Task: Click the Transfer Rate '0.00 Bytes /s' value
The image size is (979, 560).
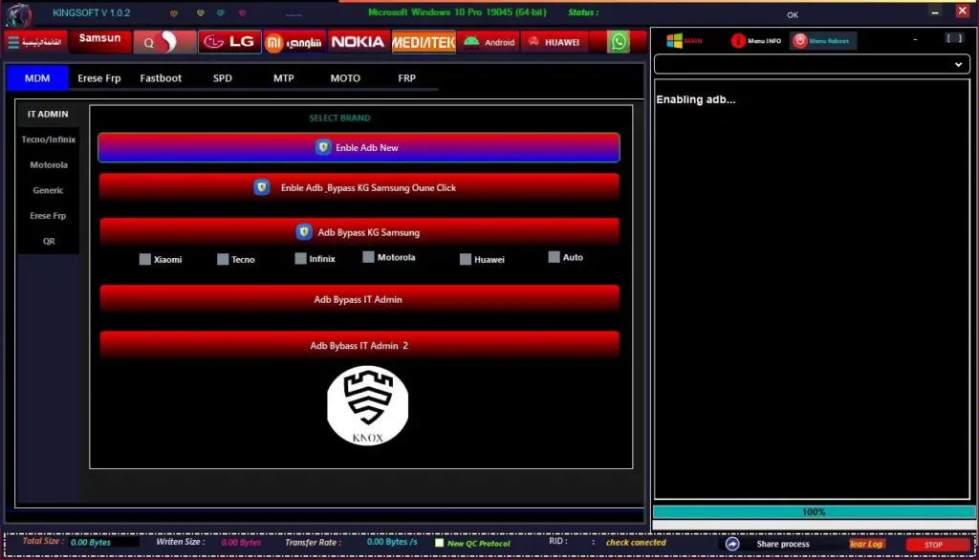Action: (x=392, y=542)
